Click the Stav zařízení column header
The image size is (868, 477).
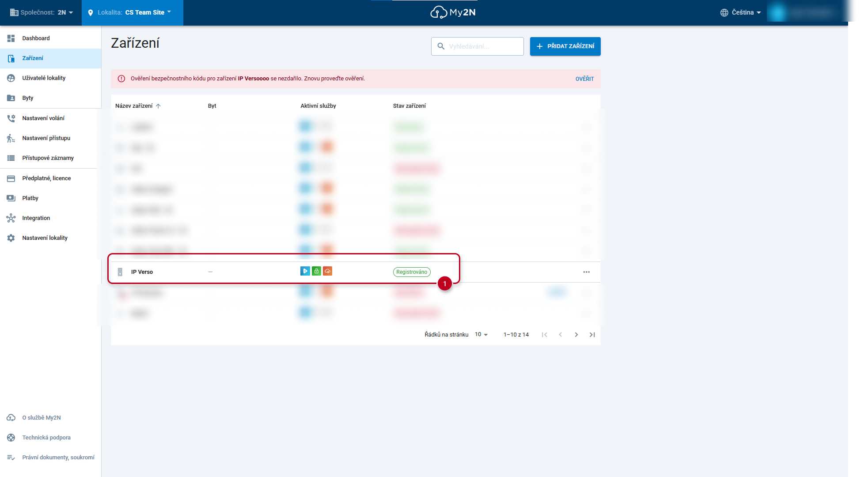point(409,106)
